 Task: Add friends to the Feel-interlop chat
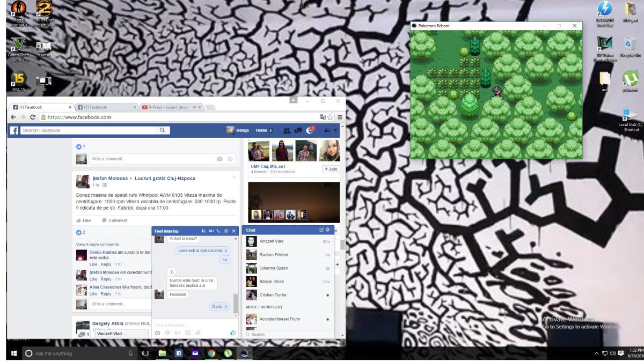[203, 231]
